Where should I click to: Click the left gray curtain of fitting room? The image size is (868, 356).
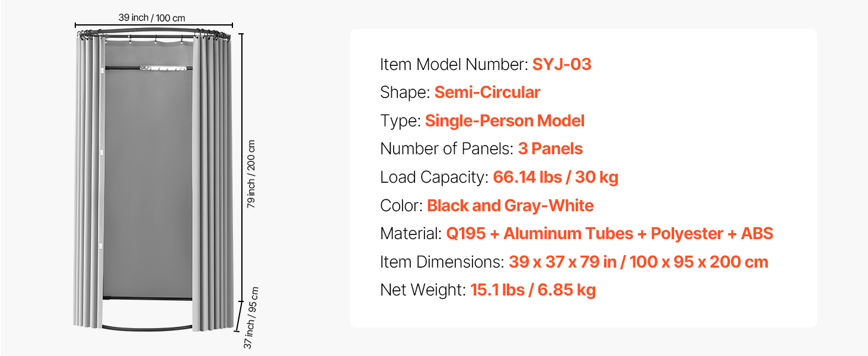[x=88, y=178]
